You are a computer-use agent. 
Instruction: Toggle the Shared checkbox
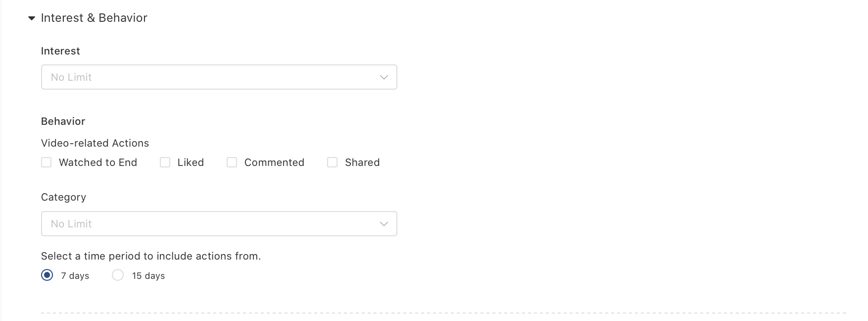[x=333, y=162]
